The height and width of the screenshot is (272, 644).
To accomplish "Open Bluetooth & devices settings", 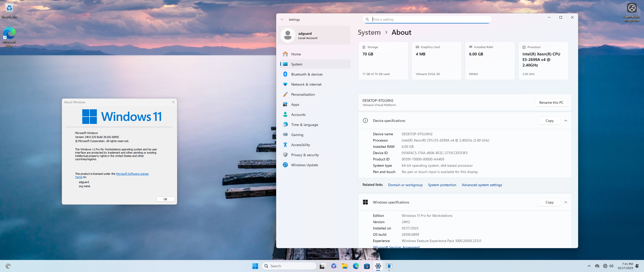I will click(x=307, y=74).
